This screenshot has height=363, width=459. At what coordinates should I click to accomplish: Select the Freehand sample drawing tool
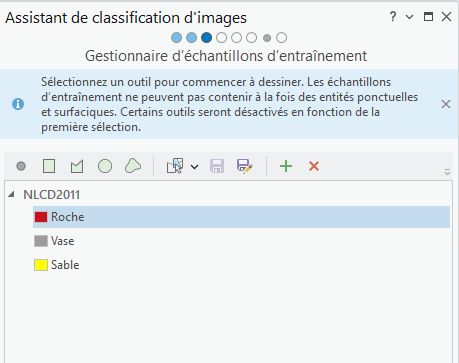[x=133, y=166]
